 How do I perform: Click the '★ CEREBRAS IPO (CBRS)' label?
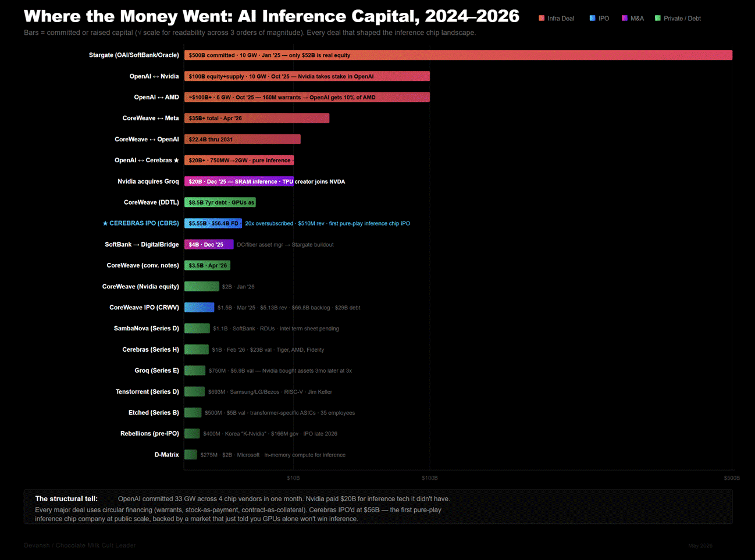pyautogui.click(x=141, y=223)
